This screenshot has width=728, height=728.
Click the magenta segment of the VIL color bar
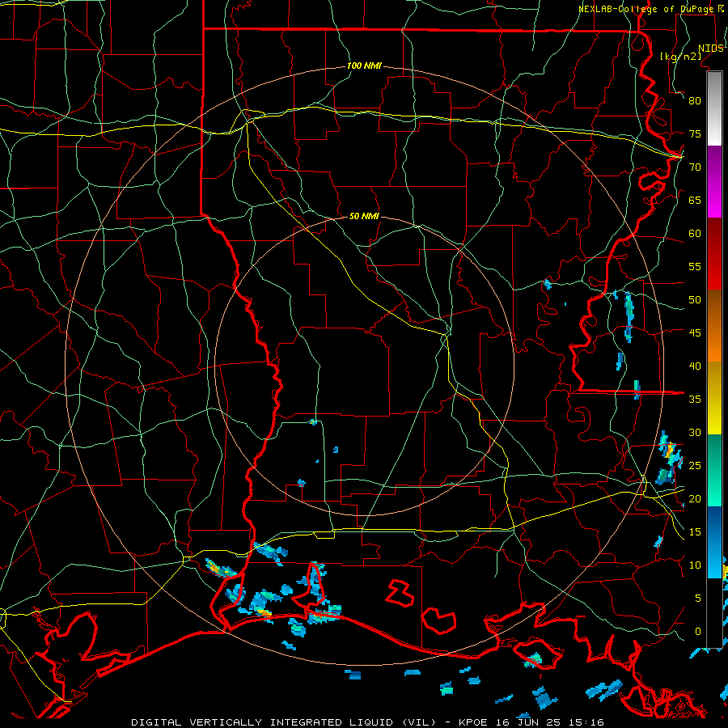714,182
